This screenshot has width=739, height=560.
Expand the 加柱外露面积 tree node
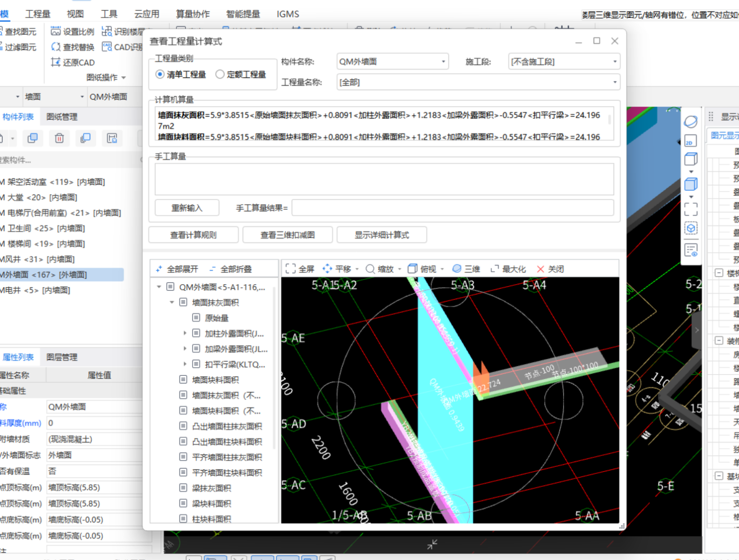tap(185, 333)
